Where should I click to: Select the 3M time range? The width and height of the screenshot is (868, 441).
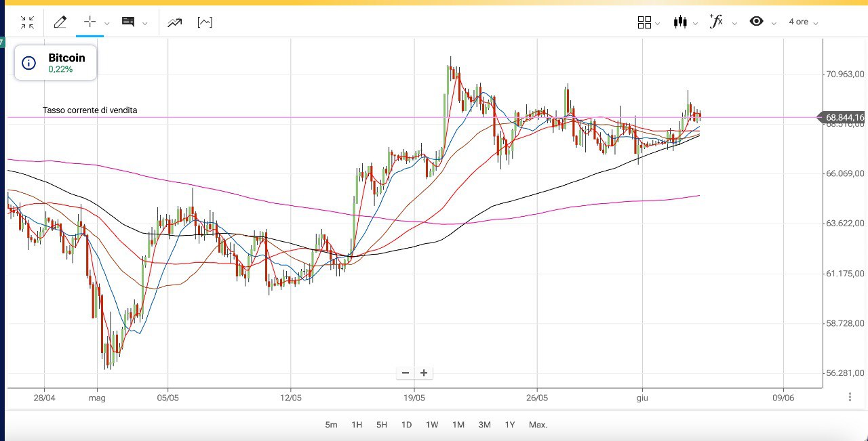pyautogui.click(x=484, y=425)
